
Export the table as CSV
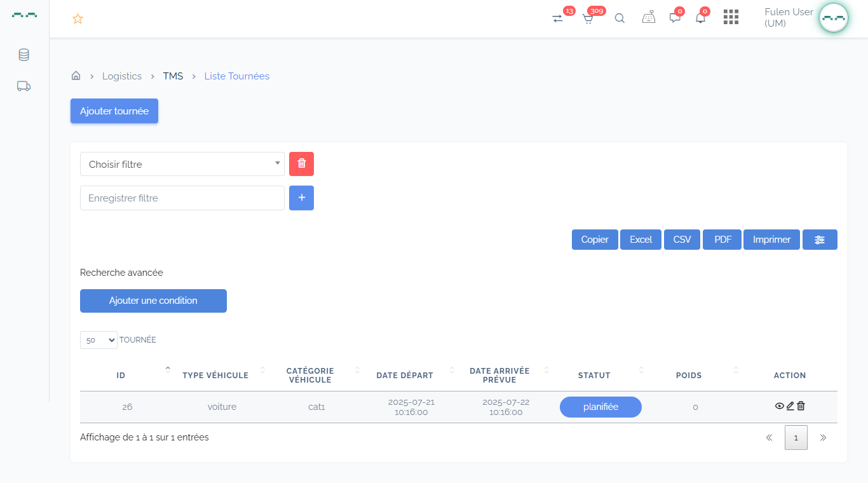pyautogui.click(x=682, y=240)
